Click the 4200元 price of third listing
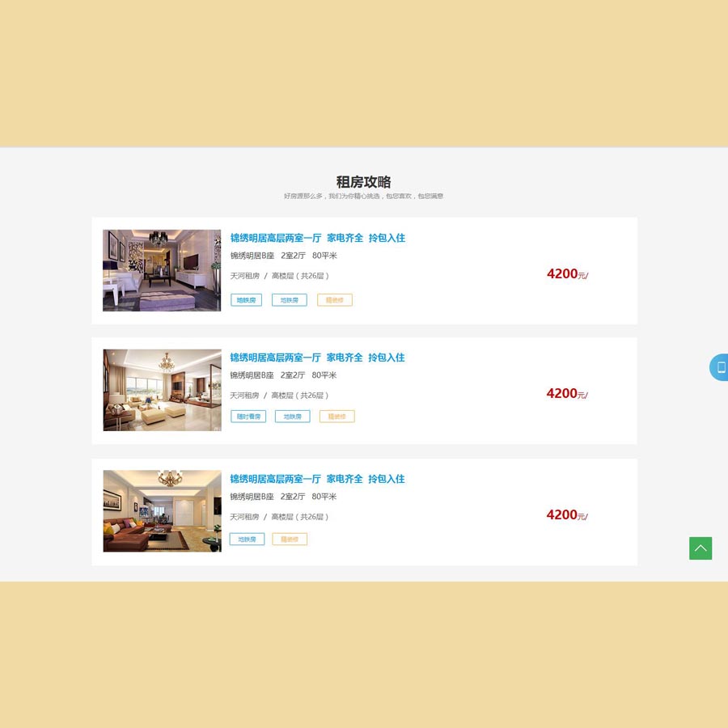The height and width of the screenshot is (728, 728). tap(566, 515)
